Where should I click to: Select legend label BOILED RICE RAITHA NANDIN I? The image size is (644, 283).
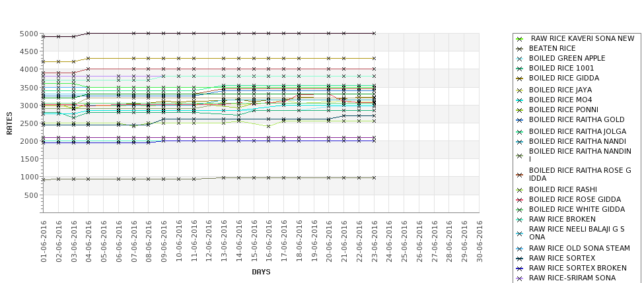(580, 155)
